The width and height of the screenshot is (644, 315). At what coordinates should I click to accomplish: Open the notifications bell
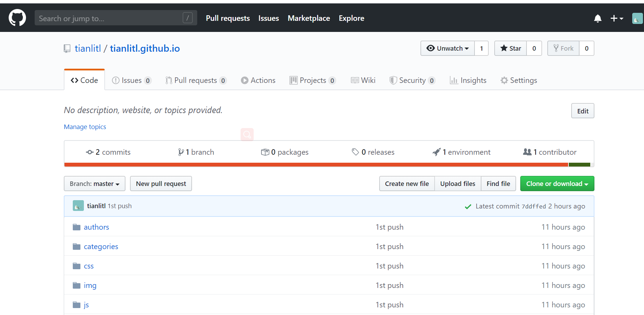(598, 18)
